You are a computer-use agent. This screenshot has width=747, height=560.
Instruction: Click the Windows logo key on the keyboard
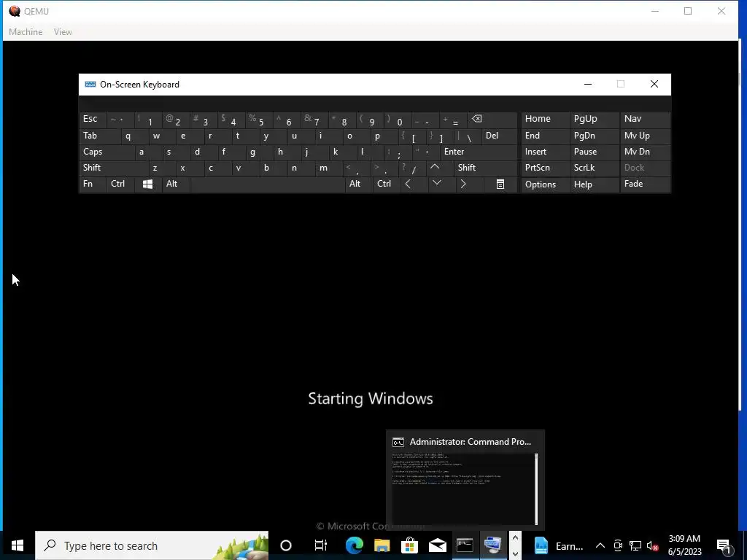[x=147, y=184]
